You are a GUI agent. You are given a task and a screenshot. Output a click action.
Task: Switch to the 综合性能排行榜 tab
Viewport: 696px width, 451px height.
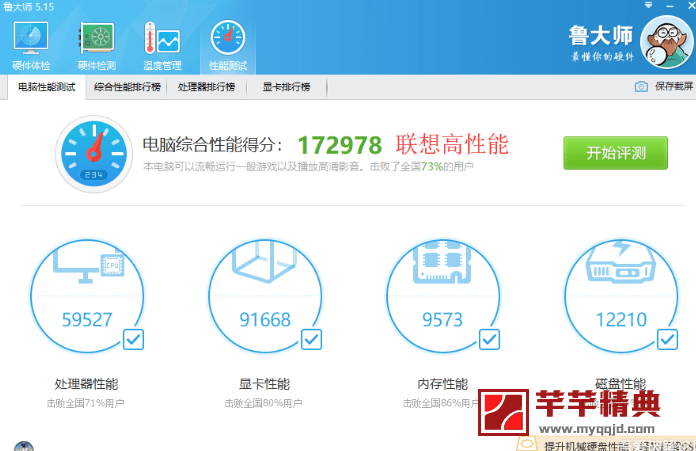[127, 87]
